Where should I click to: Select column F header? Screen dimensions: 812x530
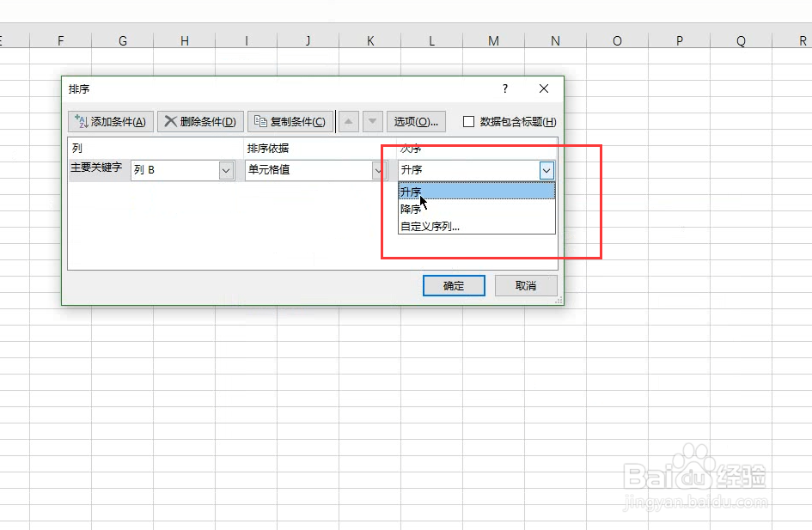[61, 41]
